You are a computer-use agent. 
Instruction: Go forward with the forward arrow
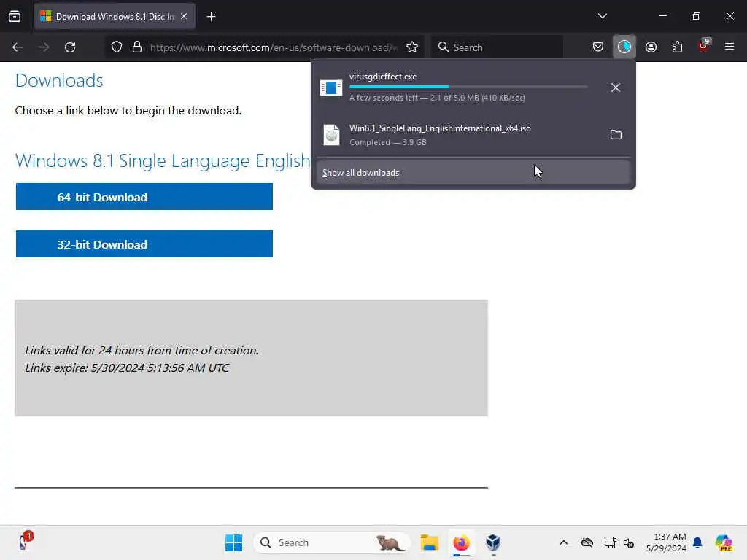[x=44, y=47]
